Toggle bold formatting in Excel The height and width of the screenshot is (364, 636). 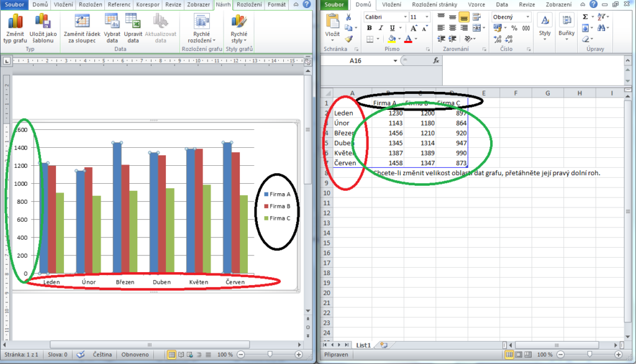369,28
